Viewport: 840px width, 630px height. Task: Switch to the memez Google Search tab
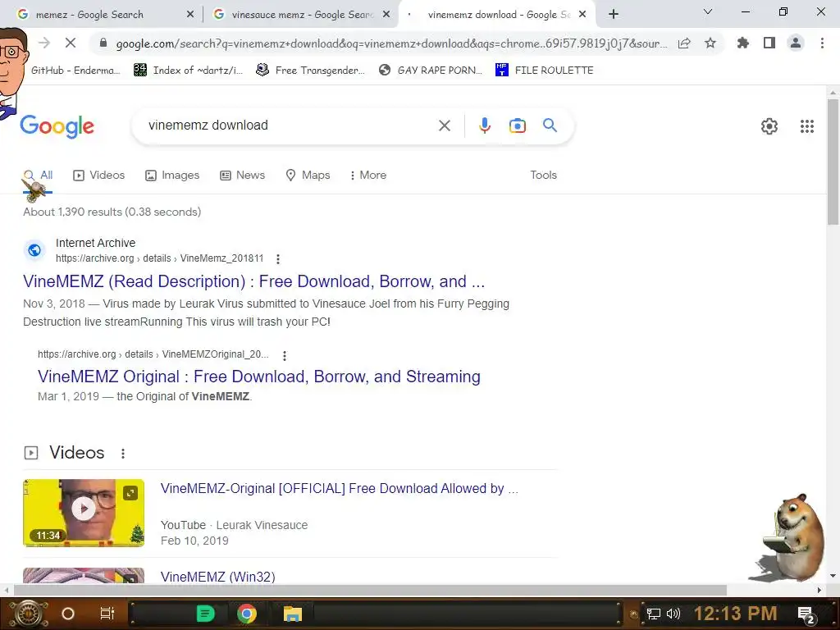tap(89, 15)
